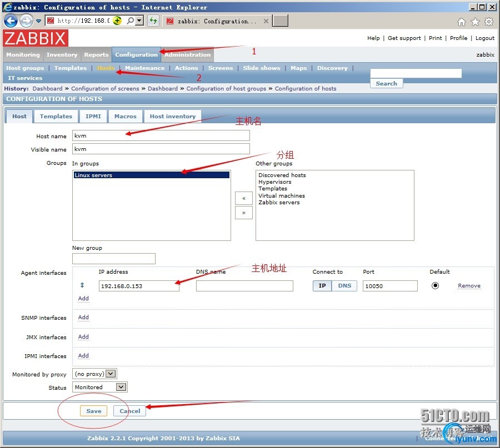Switch to the Host tab
The height and width of the screenshot is (448, 500).
point(19,117)
